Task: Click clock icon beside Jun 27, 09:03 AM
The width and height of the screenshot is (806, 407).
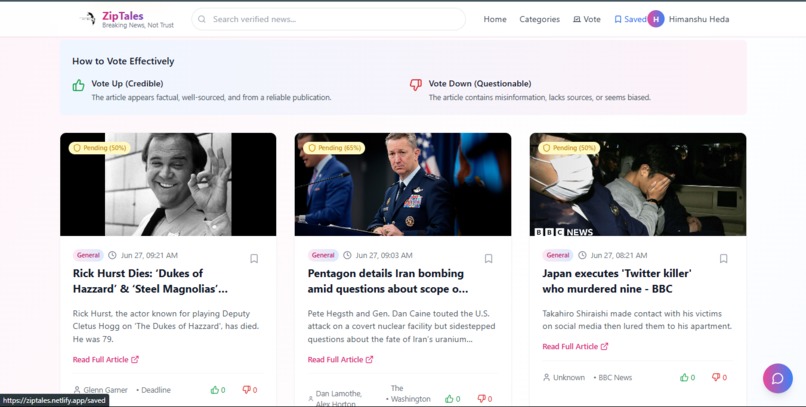Action: (x=347, y=255)
